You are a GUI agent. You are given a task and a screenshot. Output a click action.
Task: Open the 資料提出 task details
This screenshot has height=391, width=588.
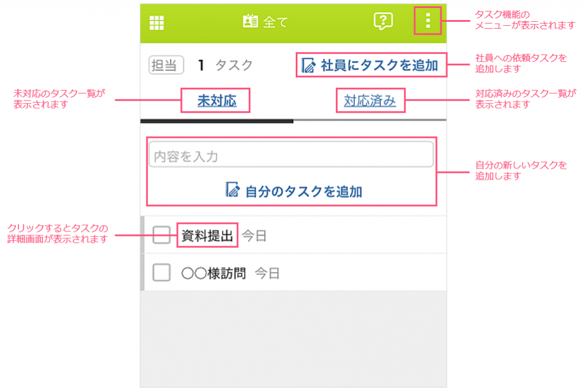click(x=207, y=235)
